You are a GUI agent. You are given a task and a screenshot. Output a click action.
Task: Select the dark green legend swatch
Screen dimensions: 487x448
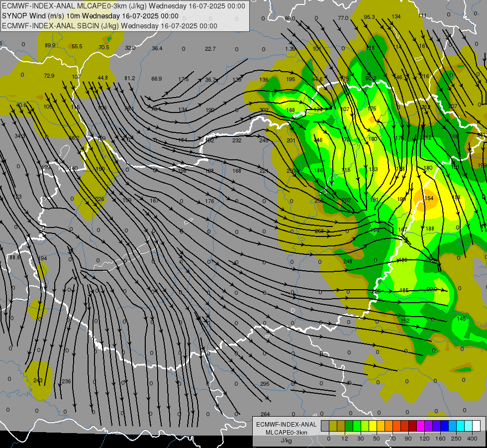coord(349,426)
